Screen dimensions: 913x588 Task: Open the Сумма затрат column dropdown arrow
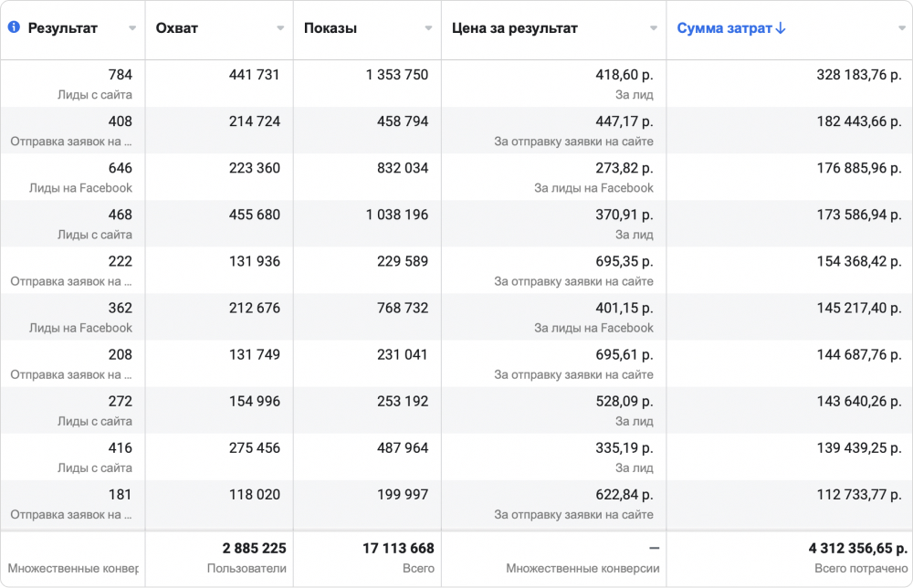click(900, 28)
